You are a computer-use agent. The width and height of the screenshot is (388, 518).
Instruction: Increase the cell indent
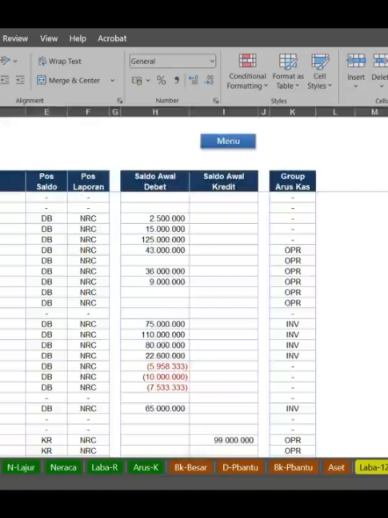point(20,80)
